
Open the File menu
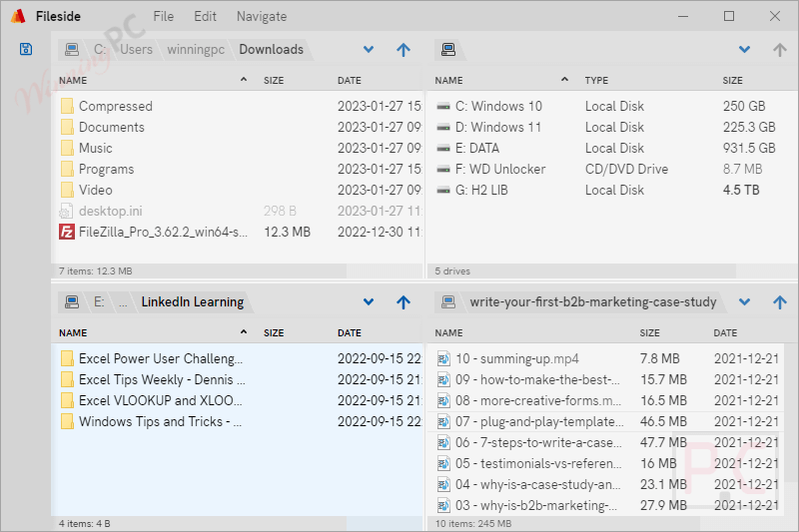click(164, 16)
